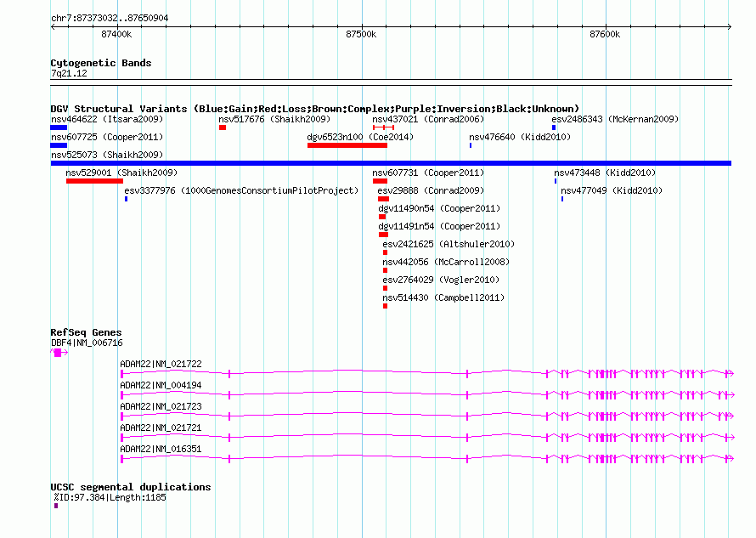Click the magenta DBF4 gene glyph
Screen dimensions: 756x538
pyautogui.click(x=59, y=353)
